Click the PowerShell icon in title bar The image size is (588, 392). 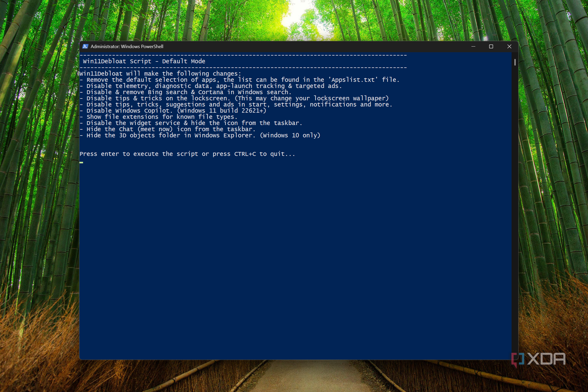[85, 46]
